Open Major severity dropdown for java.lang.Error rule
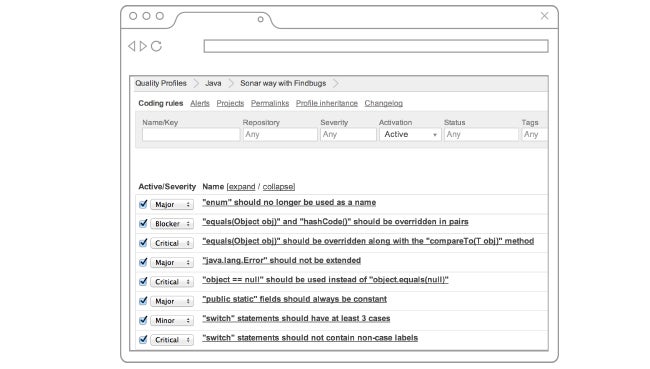 pyautogui.click(x=172, y=262)
